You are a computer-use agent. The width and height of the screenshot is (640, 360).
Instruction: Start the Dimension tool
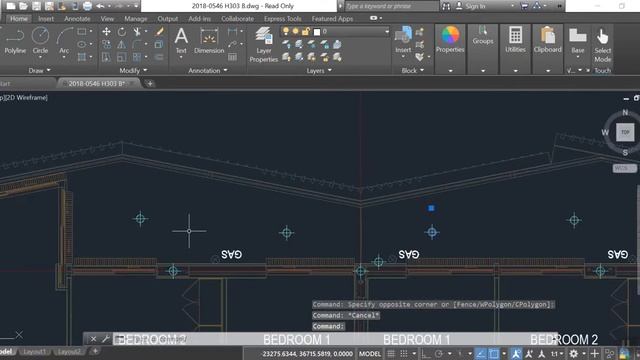tap(209, 40)
